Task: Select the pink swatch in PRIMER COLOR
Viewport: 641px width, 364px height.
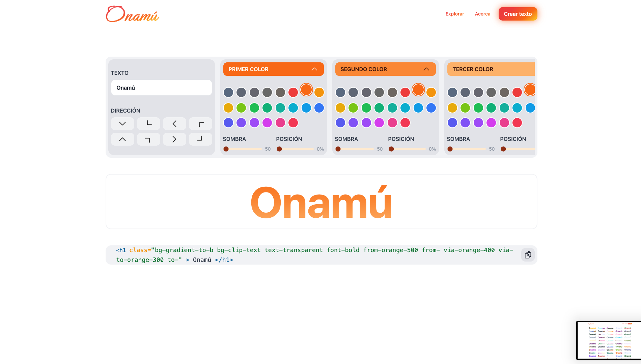Action: [x=280, y=123]
